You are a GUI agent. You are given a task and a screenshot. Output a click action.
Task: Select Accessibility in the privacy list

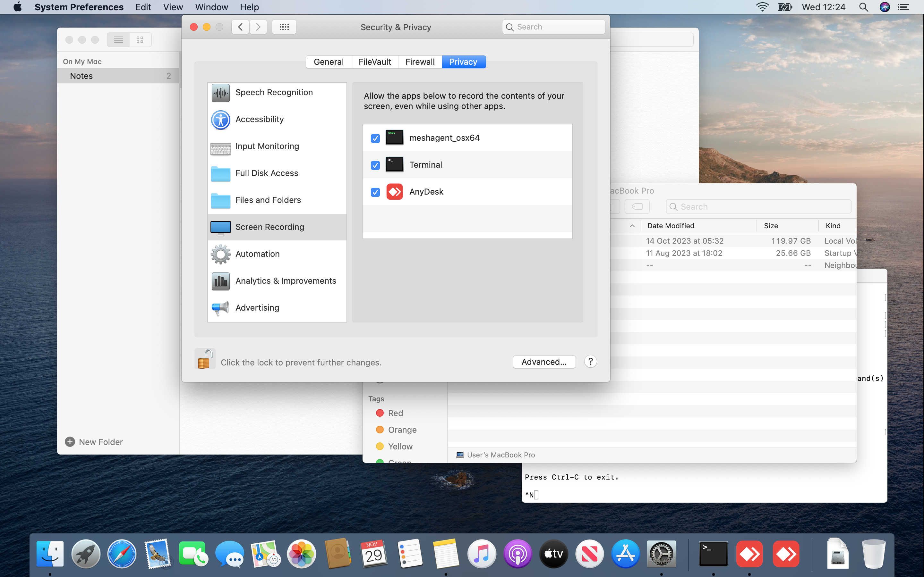(x=260, y=120)
